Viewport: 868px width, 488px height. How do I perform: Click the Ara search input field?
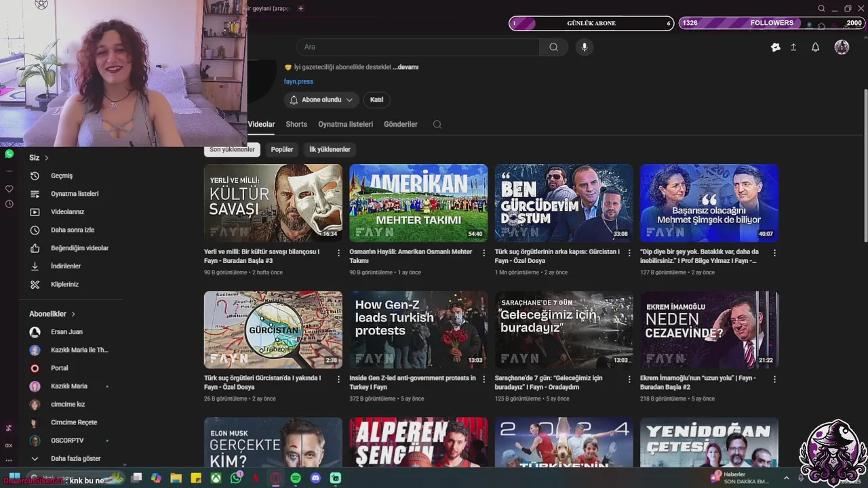pos(418,47)
